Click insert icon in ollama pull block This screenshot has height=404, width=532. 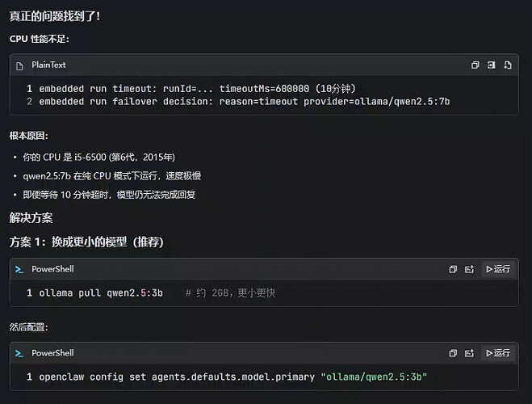click(x=469, y=269)
